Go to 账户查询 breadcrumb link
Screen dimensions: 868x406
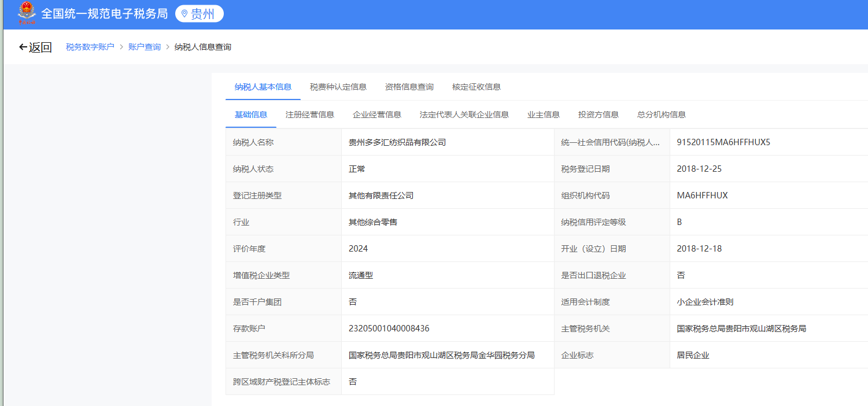point(145,47)
